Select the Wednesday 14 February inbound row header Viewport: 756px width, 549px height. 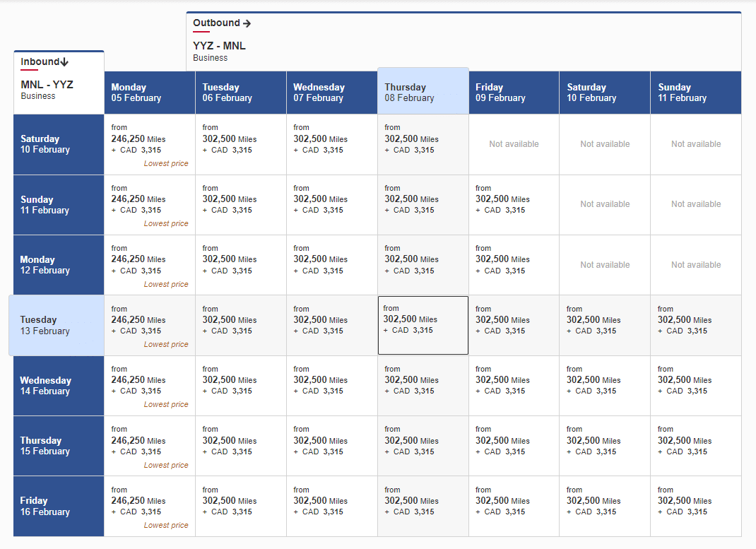(58, 386)
